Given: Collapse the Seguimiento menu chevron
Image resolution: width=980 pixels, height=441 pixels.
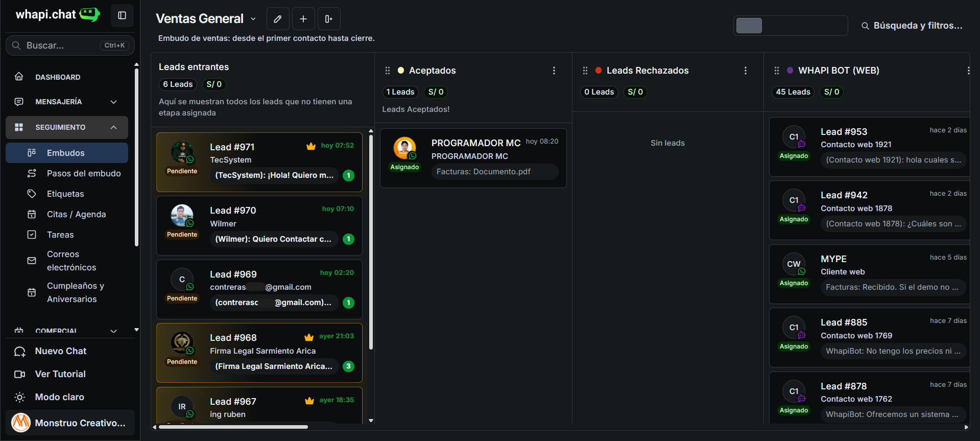Looking at the screenshot, I should coord(113,127).
